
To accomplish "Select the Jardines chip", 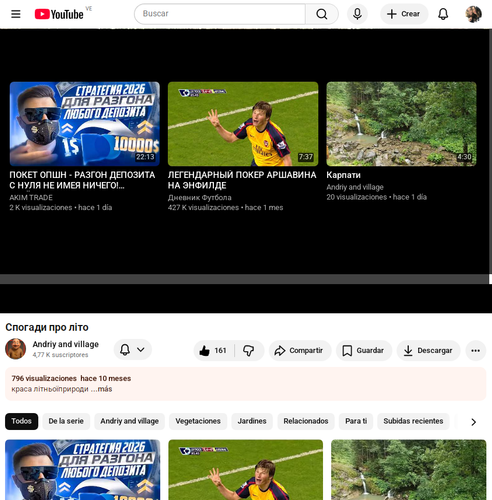I will pyautogui.click(x=252, y=421).
